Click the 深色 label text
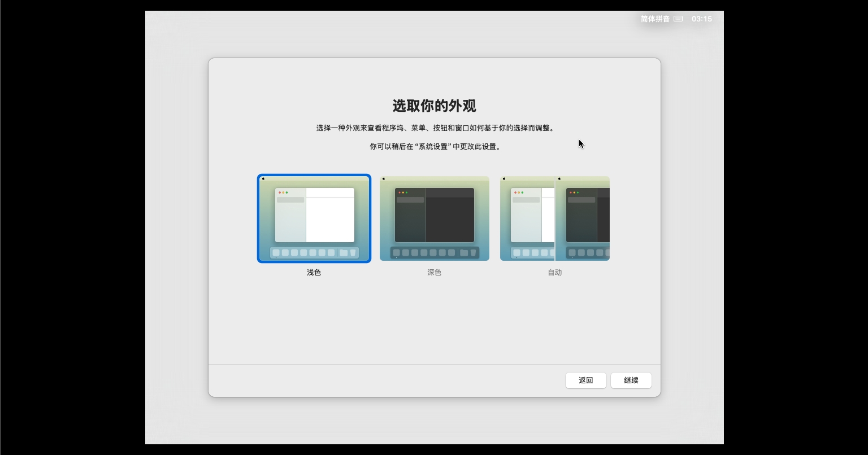 pos(435,273)
